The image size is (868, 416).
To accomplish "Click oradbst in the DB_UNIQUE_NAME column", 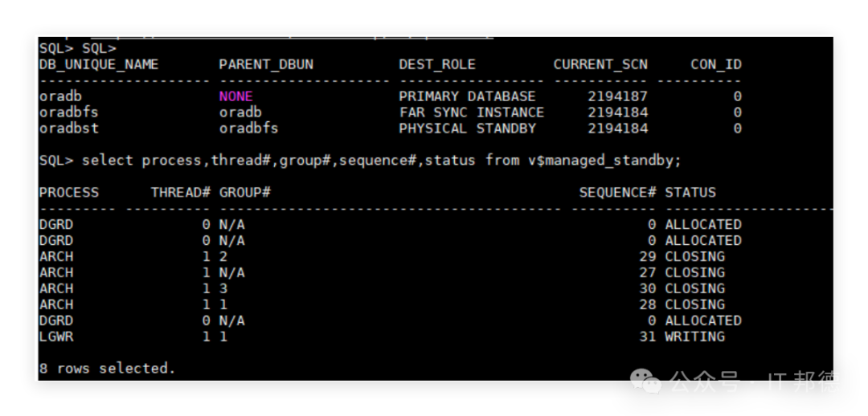I will pyautogui.click(x=68, y=128).
